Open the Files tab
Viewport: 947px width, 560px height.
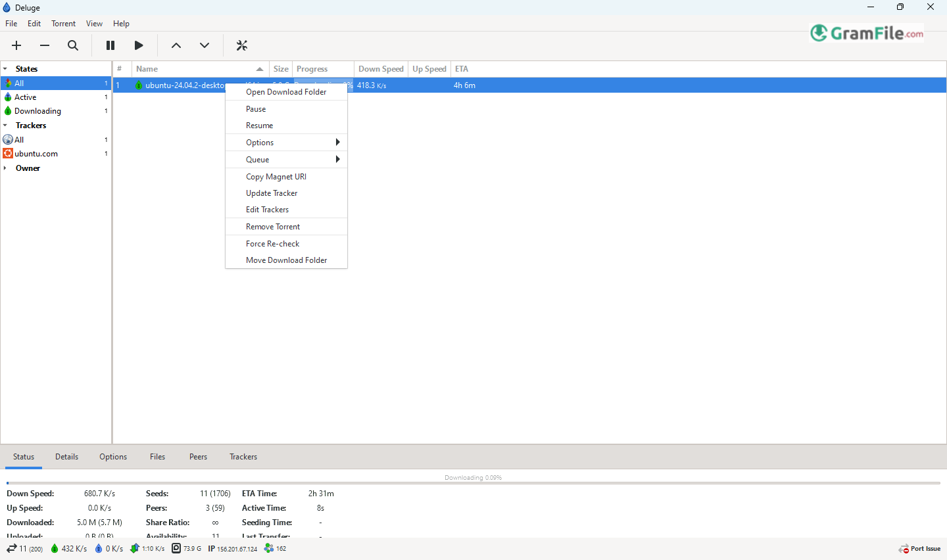(157, 457)
